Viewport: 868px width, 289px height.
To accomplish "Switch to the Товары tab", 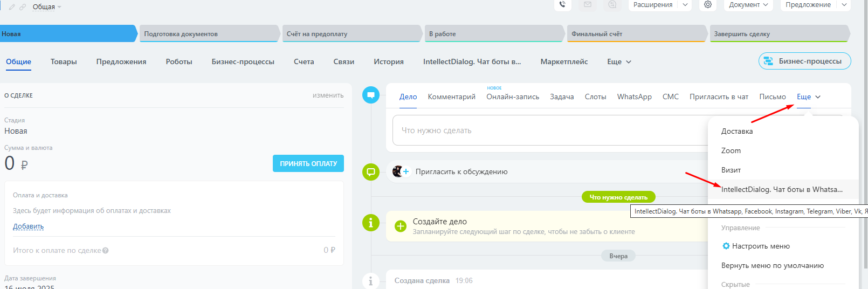I will [64, 62].
